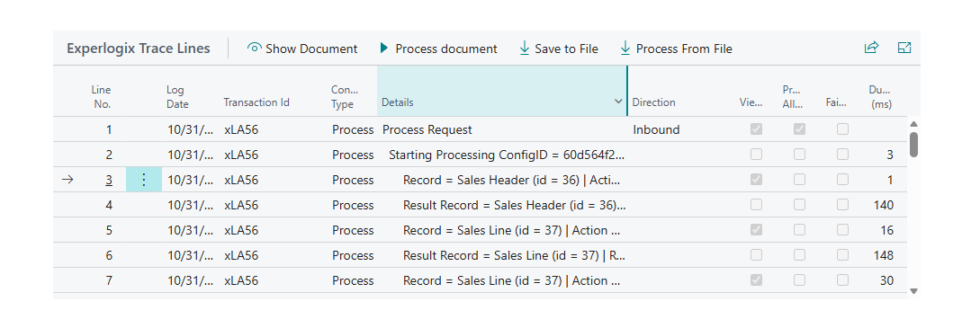Click line number 7 cell
The height and width of the screenshot is (328, 980).
(x=109, y=280)
